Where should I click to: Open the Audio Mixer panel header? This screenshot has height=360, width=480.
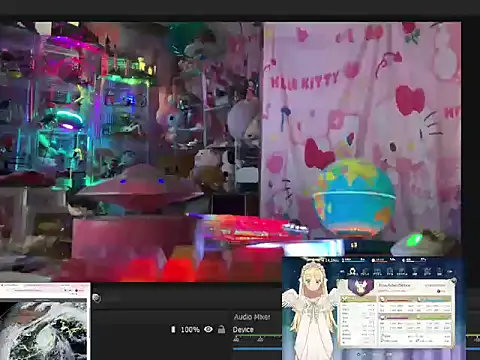tap(252, 317)
